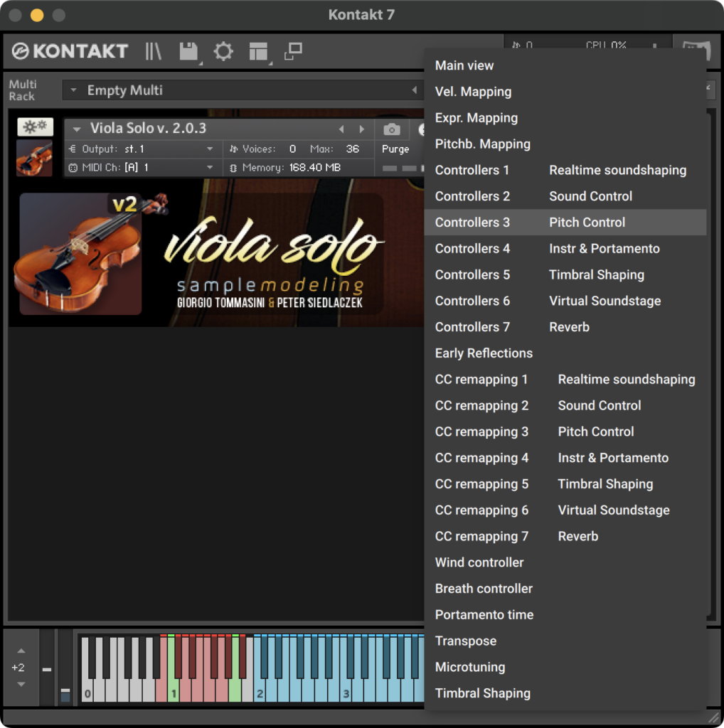Select the previous instrument arrow
This screenshot has width=724, height=728.
click(341, 129)
